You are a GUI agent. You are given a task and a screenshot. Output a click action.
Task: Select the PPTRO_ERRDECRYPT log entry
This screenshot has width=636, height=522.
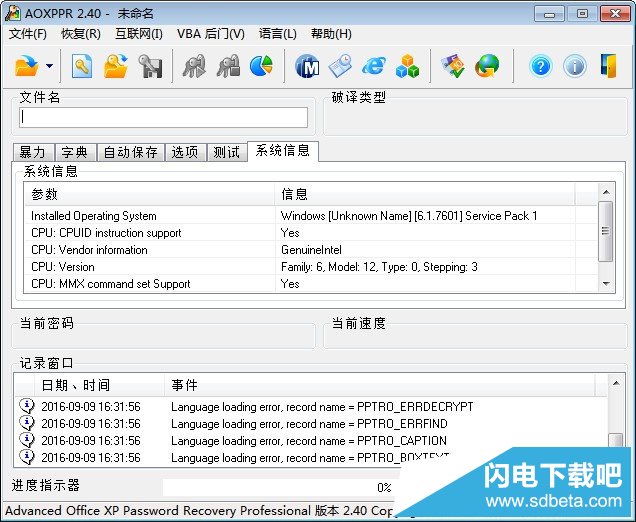click(311, 407)
